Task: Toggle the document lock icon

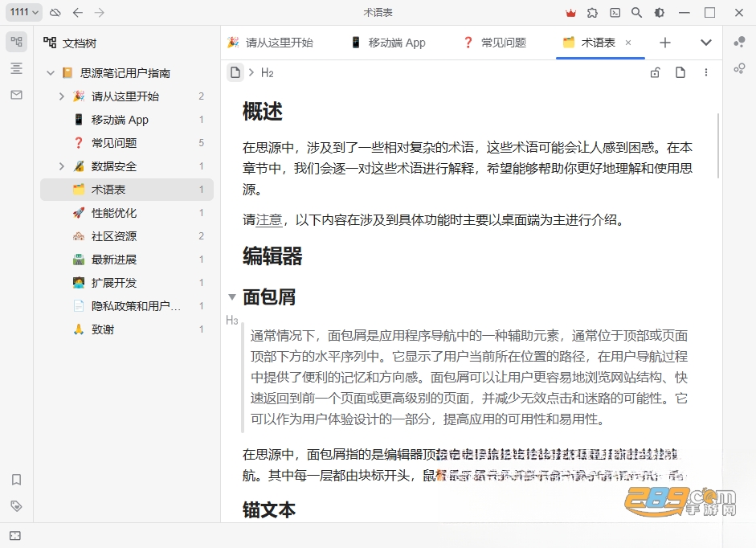Action: [x=656, y=72]
